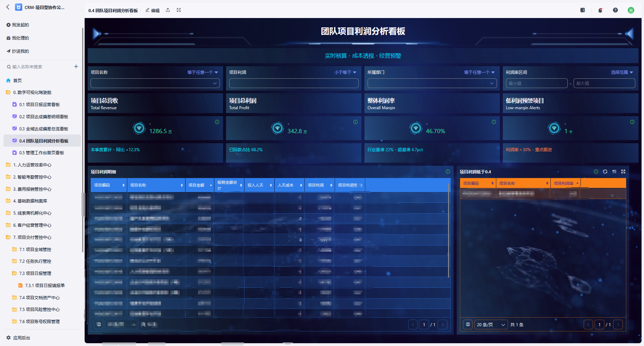Screen dimensions: 644x346
Task: Open notification bell in top right
Action: coord(600,10)
